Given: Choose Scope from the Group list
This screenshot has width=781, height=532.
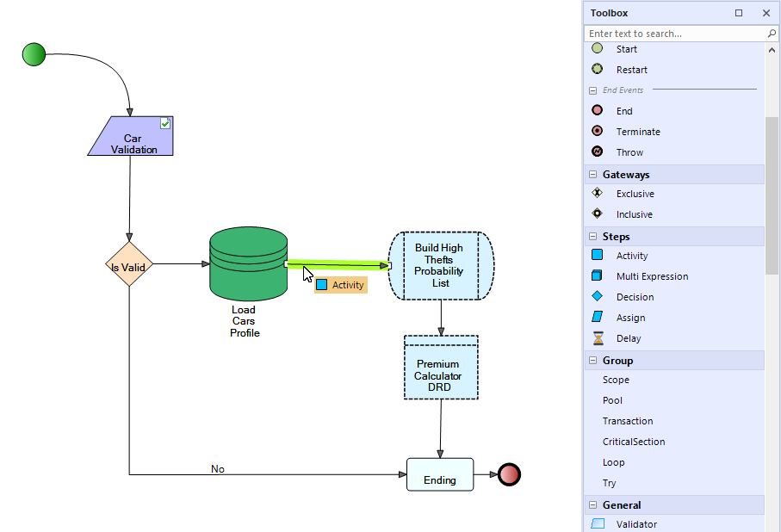Looking at the screenshot, I should [x=616, y=380].
